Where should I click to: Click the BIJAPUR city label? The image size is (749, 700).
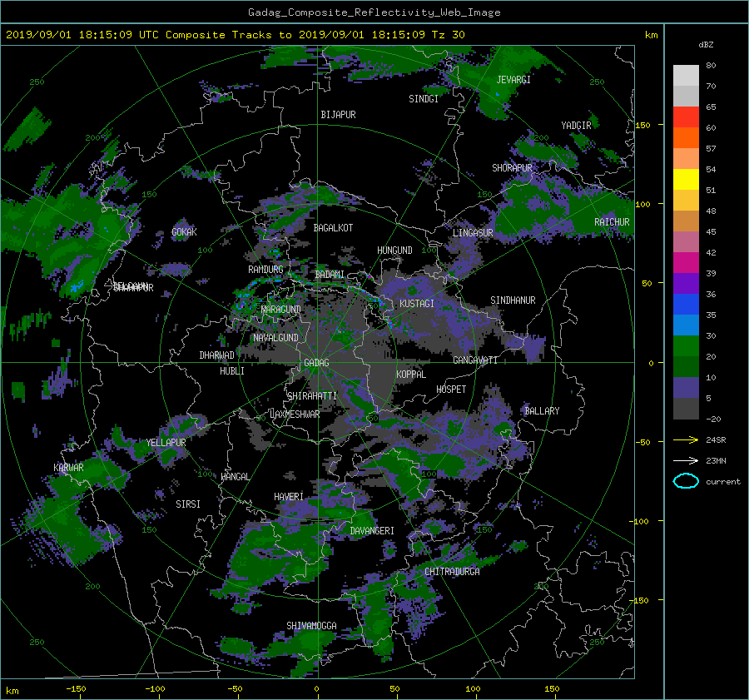[338, 115]
